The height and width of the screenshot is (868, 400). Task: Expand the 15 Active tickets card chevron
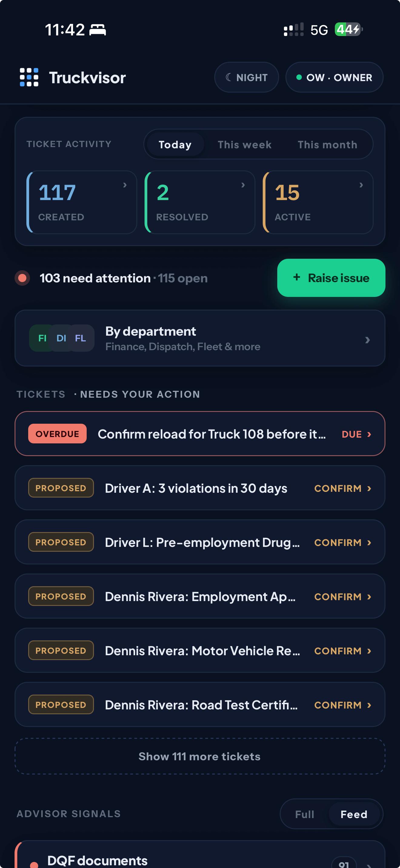click(x=361, y=185)
